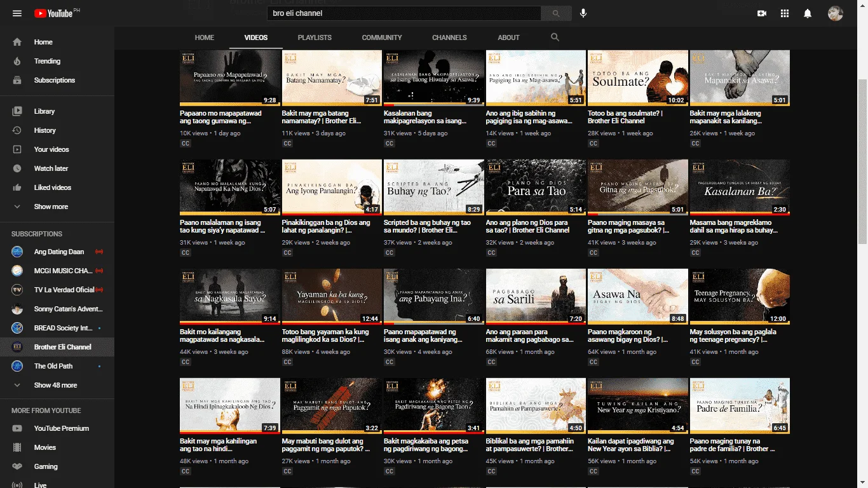
Task: Open Brother Eli Channel in subscriptions
Action: [x=57, y=347]
